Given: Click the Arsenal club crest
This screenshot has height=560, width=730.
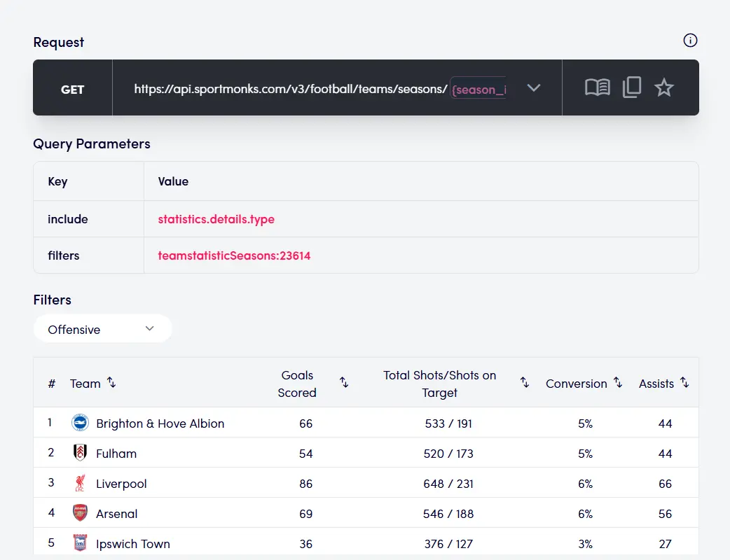Looking at the screenshot, I should (80, 513).
